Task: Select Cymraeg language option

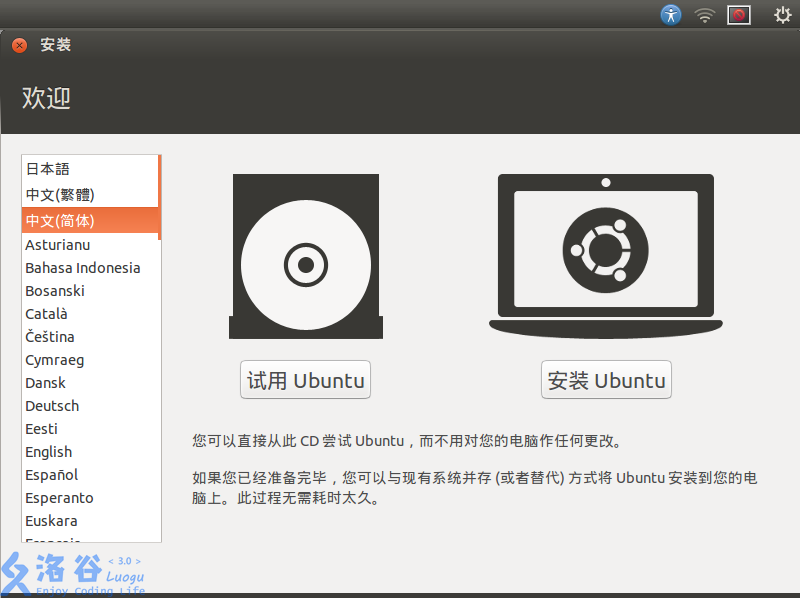Action: [90, 360]
